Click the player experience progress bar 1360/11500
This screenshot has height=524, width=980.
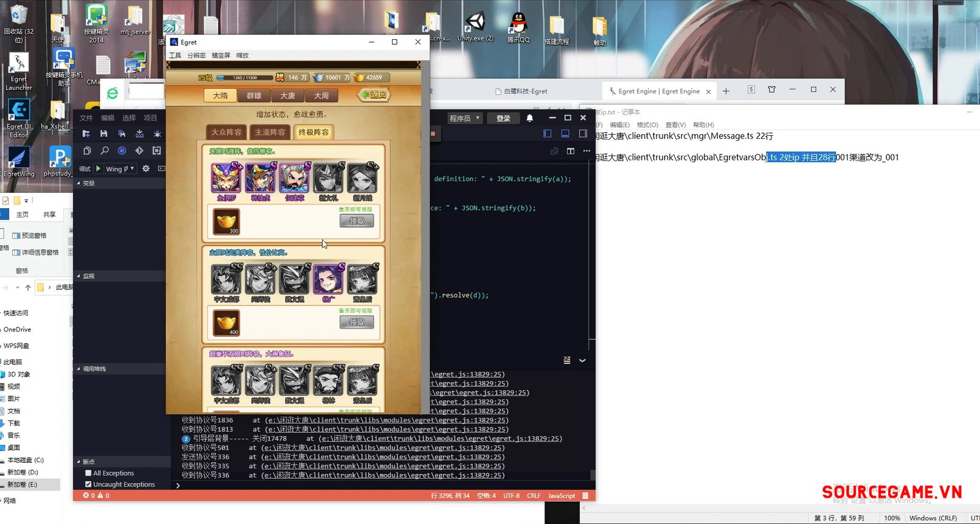tap(245, 78)
